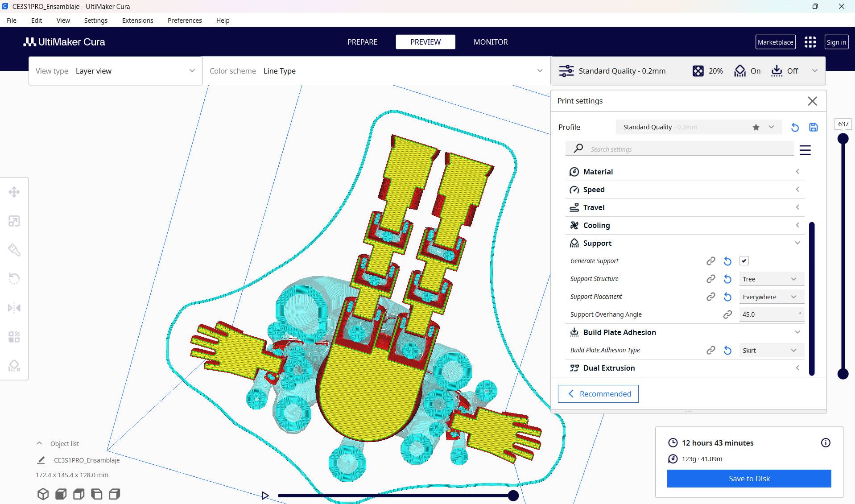Select the Move tool in left toolbar

(14, 192)
